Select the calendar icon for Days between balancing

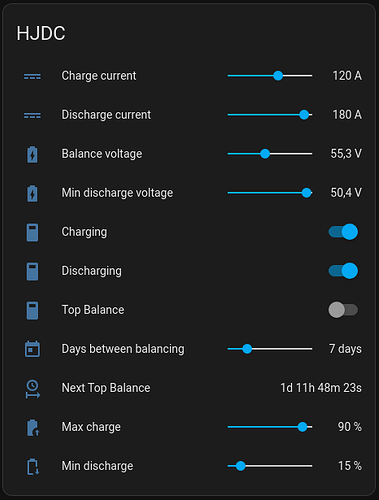(32, 349)
